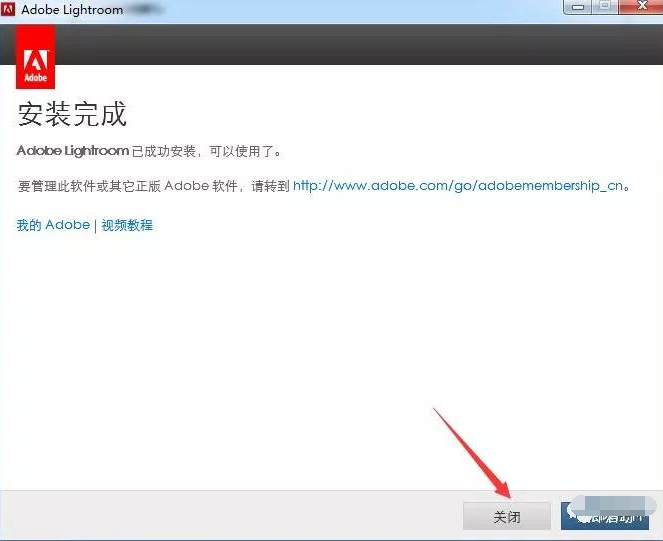Click the Lightroom title bar app icon
Screen dimensions: 663x541
(x=8, y=8)
